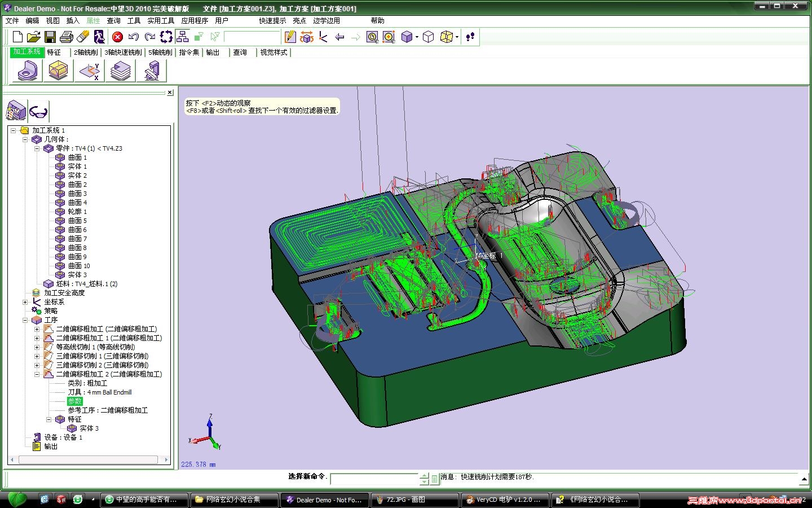Open the 文件 menu
This screenshot has width=812, height=508.
pos(12,20)
